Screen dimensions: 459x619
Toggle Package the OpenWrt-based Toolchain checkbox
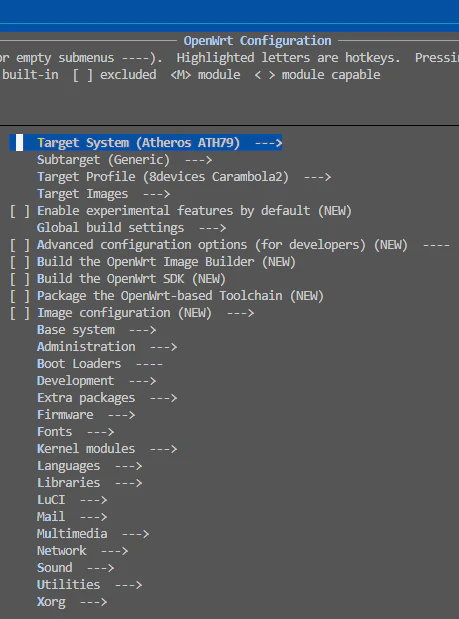click(x=20, y=296)
